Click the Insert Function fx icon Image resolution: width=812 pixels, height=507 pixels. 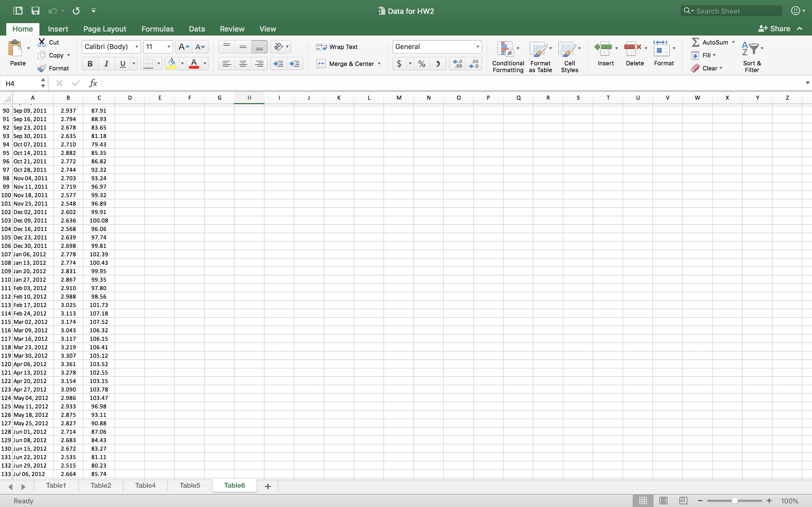93,83
